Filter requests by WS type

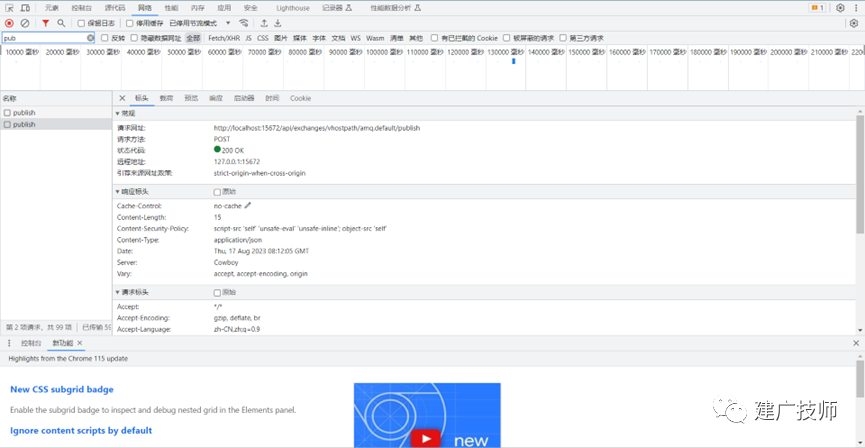point(355,38)
